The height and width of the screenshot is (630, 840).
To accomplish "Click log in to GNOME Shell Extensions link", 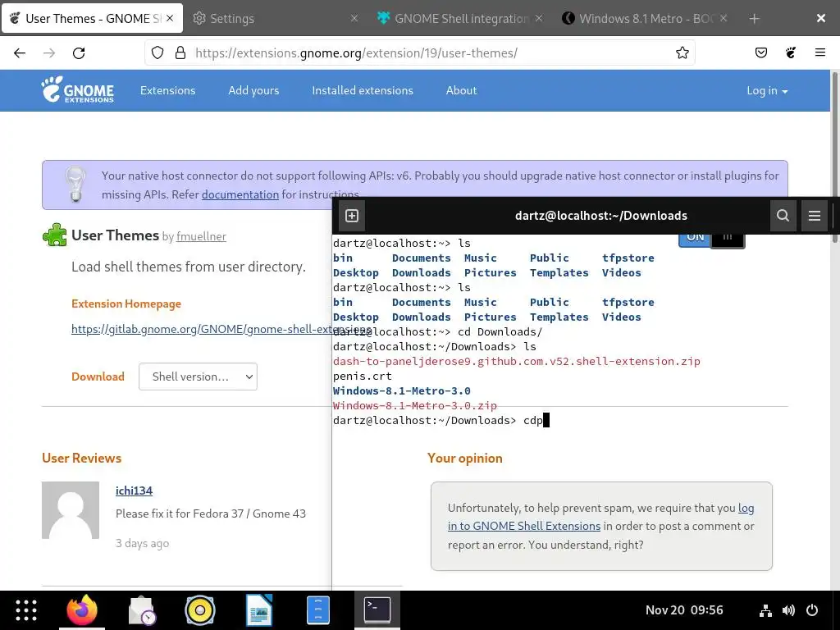I will click(524, 526).
